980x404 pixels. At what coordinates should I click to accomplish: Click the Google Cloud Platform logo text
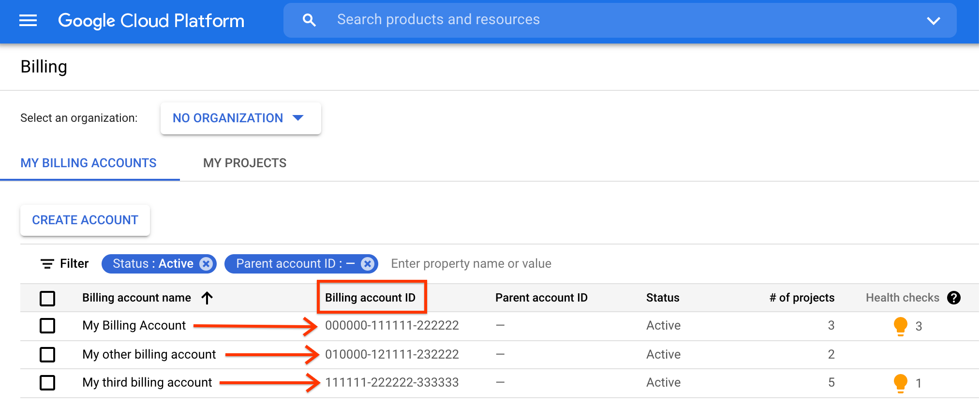(151, 21)
